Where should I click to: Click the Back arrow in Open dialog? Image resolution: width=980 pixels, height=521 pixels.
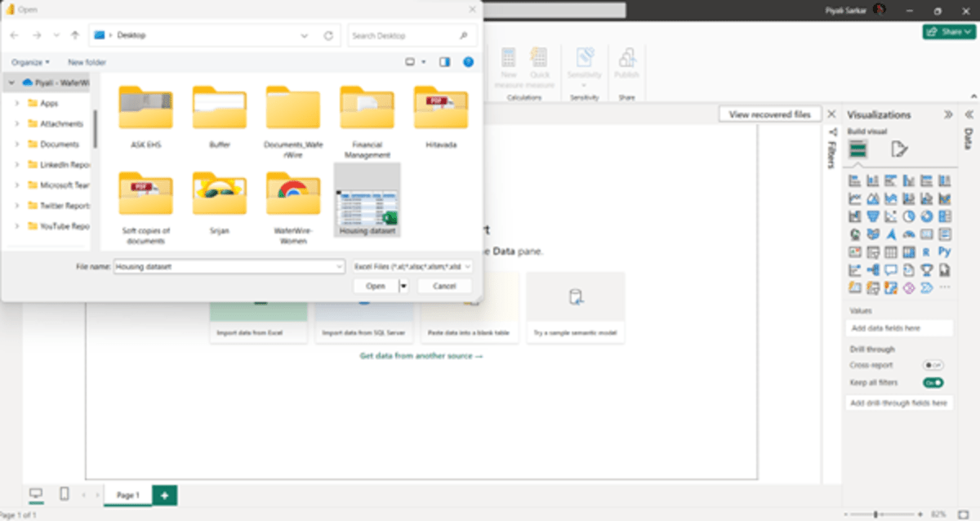(15, 36)
